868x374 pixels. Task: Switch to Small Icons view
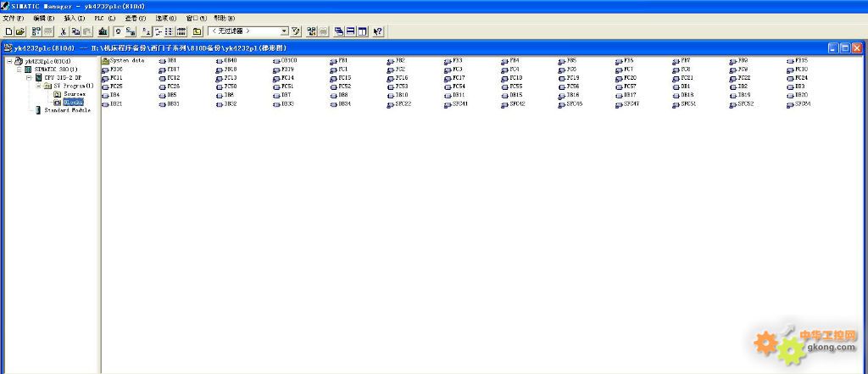pyautogui.click(x=157, y=31)
